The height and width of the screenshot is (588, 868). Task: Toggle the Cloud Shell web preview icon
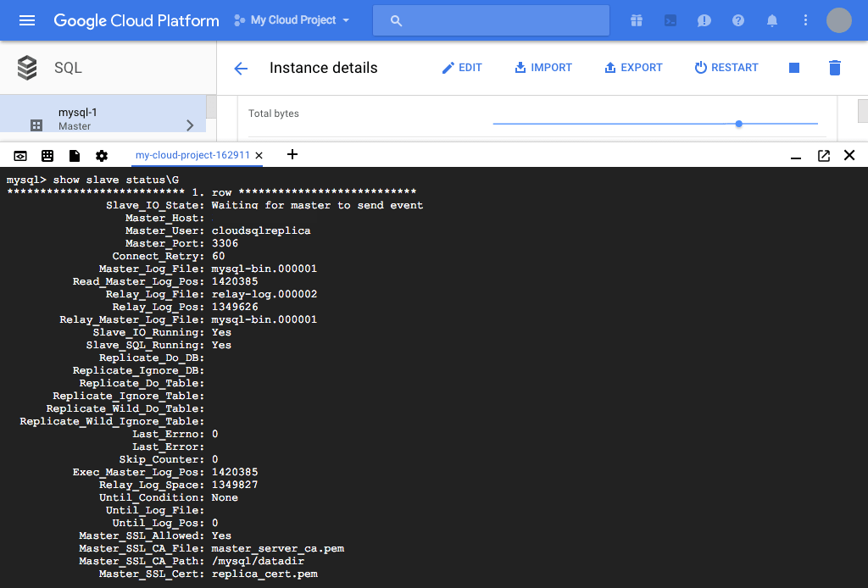20,155
